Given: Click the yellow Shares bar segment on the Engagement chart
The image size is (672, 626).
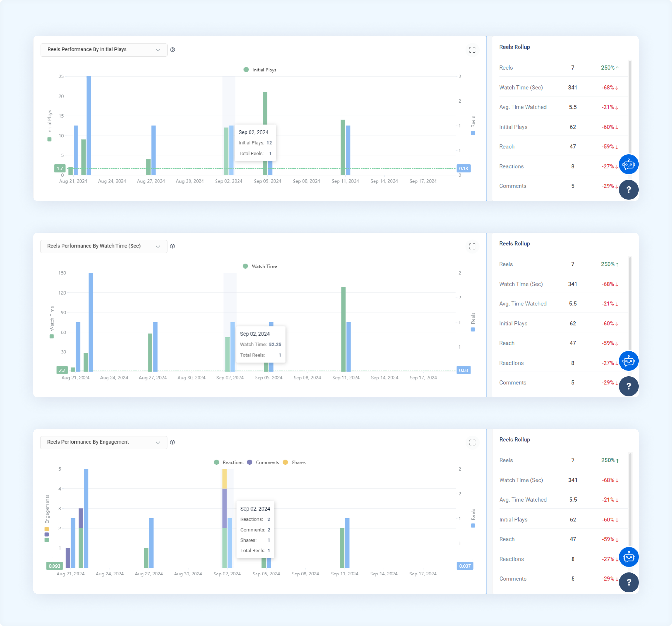Looking at the screenshot, I should click(x=224, y=479).
